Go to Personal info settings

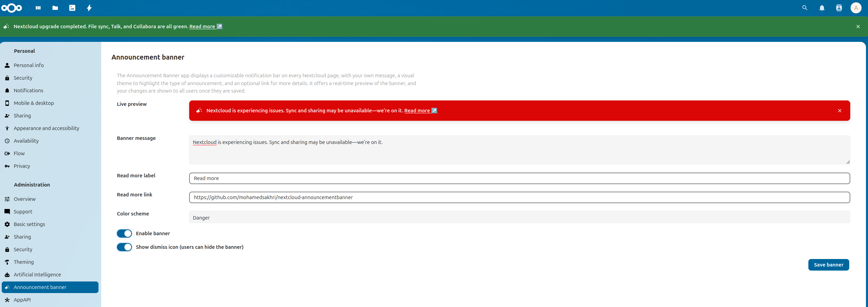(x=50, y=65)
